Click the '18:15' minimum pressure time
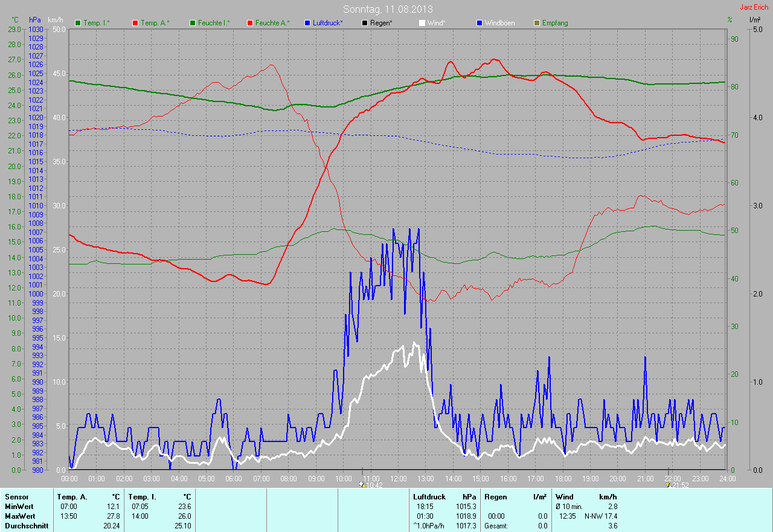 coord(425,507)
